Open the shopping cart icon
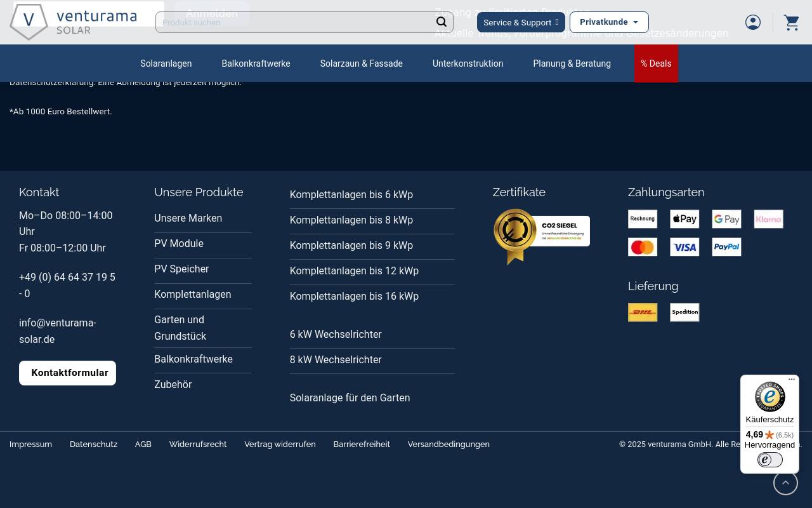The image size is (812, 508). pyautogui.click(x=792, y=23)
